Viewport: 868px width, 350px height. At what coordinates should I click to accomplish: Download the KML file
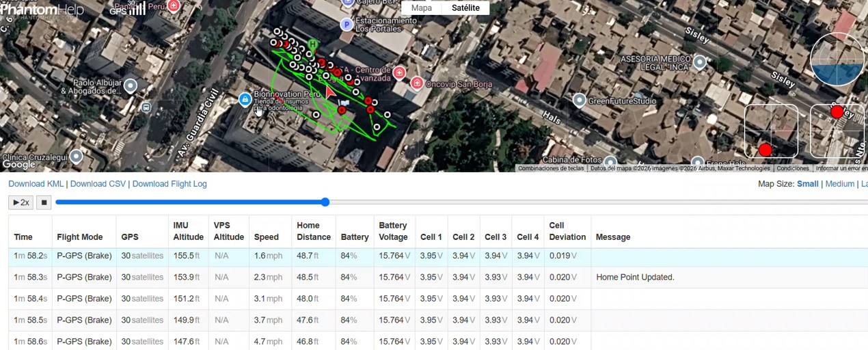point(36,184)
